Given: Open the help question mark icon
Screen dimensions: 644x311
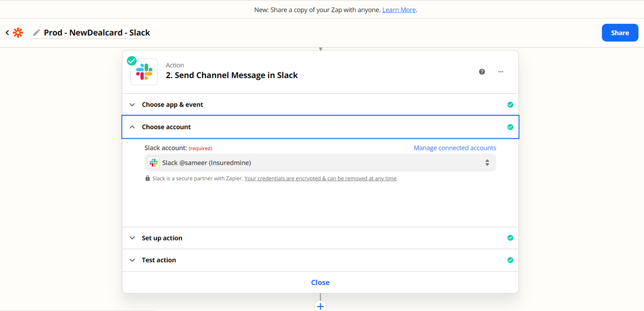Looking at the screenshot, I should tap(482, 72).
